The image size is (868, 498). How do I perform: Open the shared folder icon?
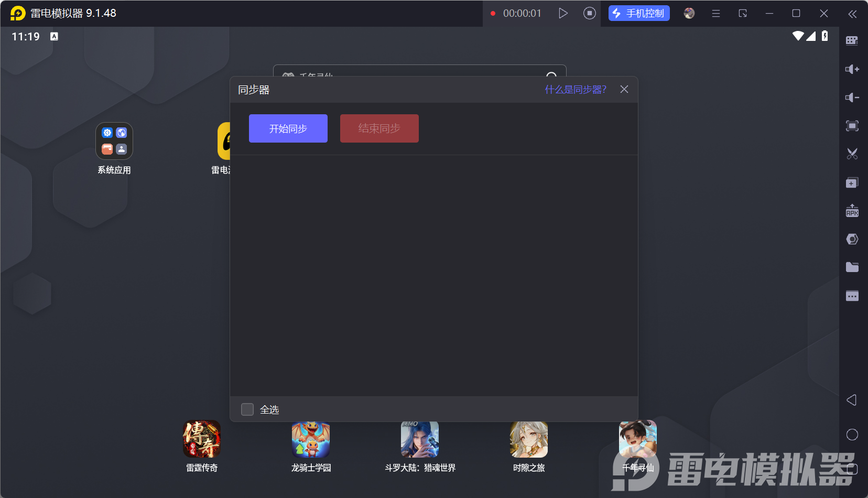(852, 267)
